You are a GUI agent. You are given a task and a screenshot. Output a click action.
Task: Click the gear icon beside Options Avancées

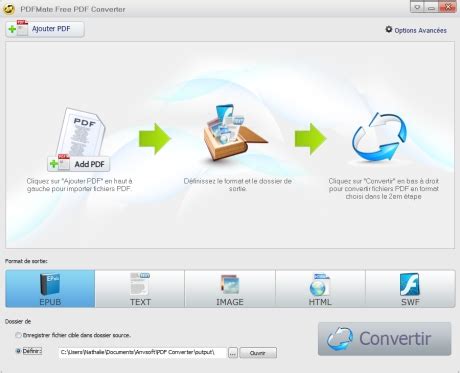click(389, 29)
